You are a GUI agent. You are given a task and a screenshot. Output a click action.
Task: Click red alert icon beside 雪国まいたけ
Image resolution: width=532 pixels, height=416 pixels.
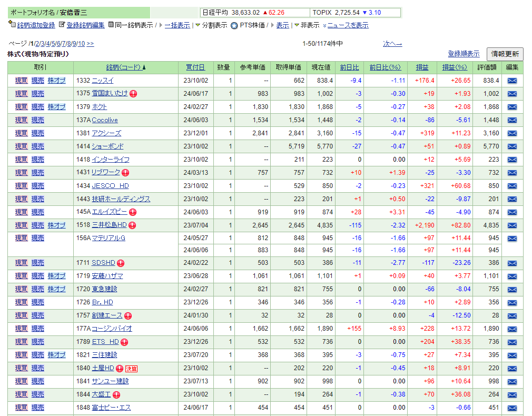pyautogui.click(x=133, y=94)
